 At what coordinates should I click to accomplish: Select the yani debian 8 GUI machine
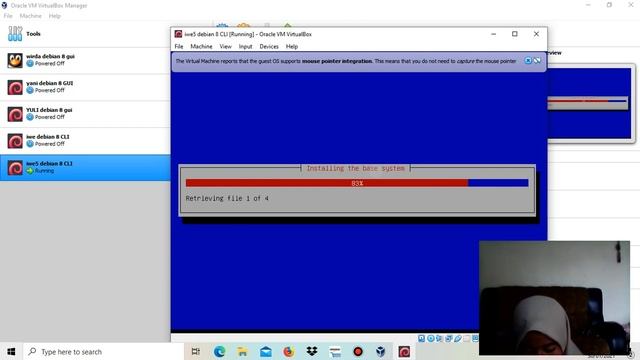pyautogui.click(x=85, y=87)
